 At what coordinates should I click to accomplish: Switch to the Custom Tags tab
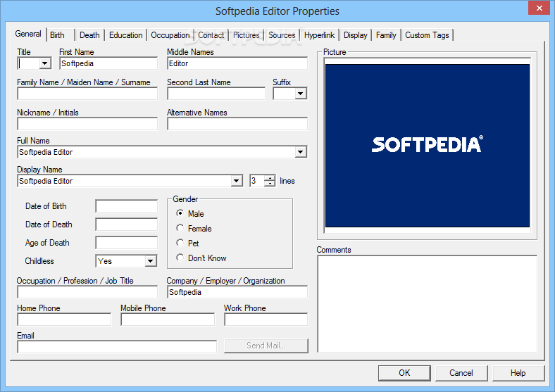pos(427,35)
